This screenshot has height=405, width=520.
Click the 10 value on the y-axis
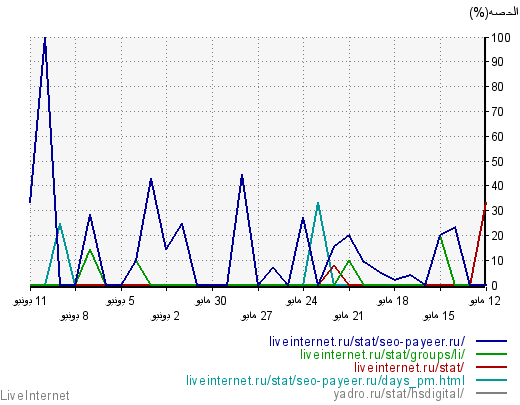click(x=497, y=261)
